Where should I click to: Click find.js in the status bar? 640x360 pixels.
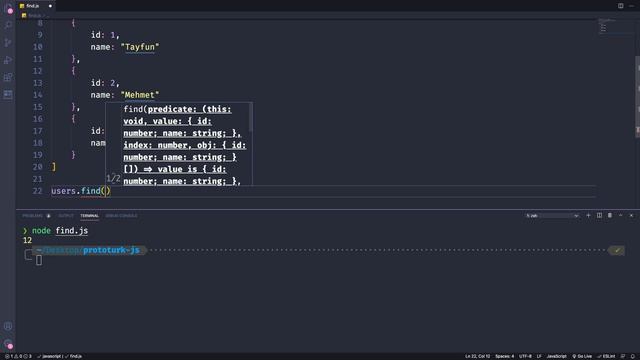73,356
